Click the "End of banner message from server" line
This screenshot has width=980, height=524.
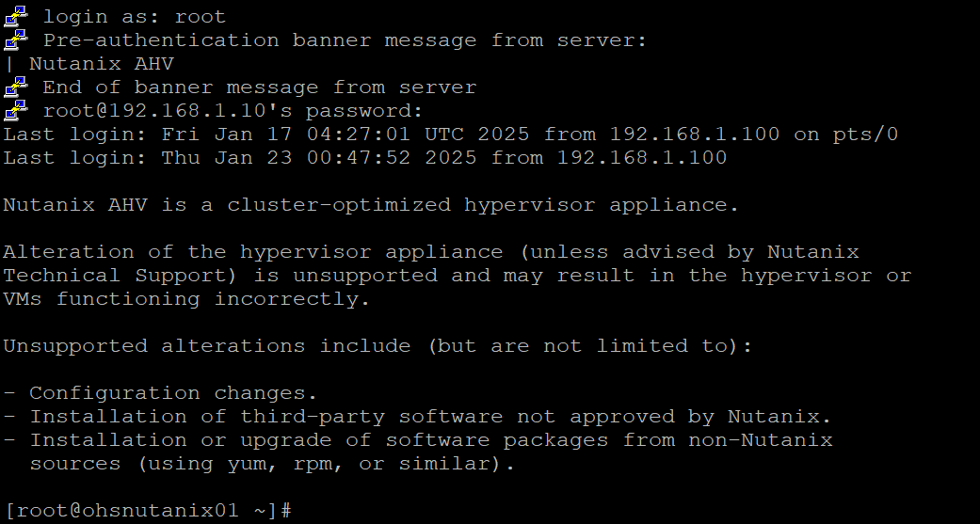[x=260, y=87]
